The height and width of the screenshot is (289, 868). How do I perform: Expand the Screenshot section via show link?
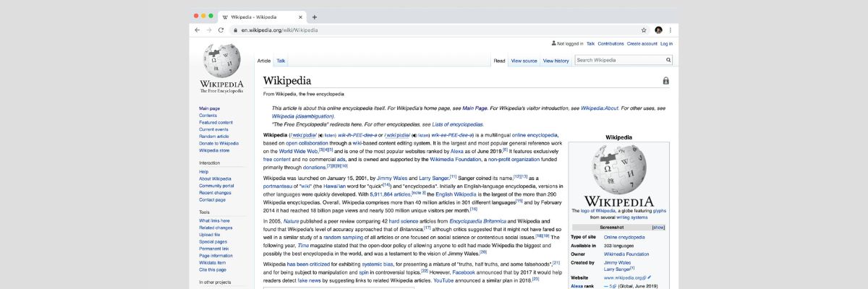[658, 227]
